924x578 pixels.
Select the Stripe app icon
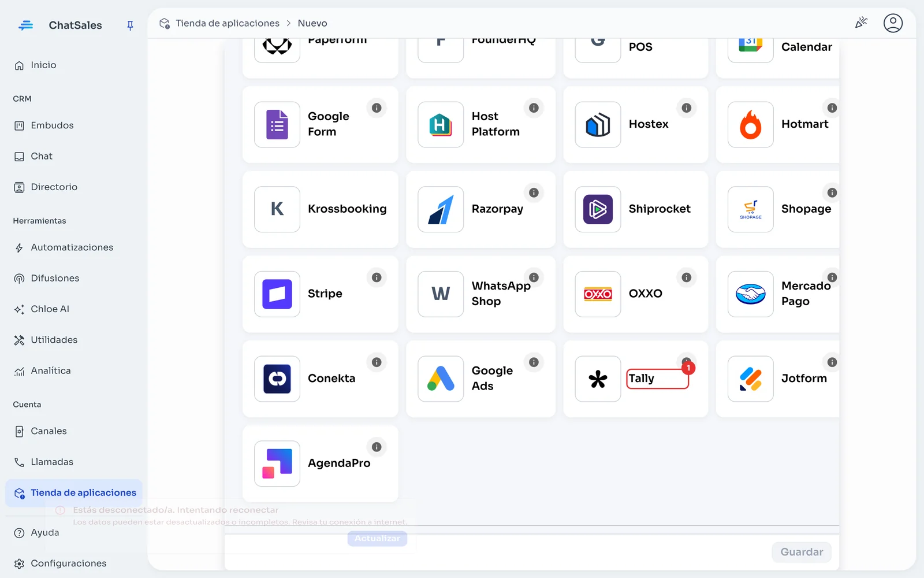(x=277, y=294)
